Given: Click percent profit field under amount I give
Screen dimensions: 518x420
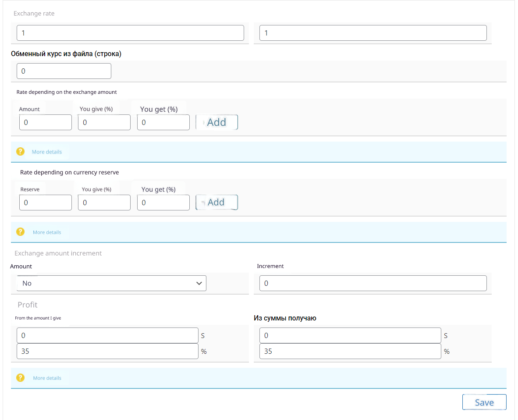Looking at the screenshot, I should coord(107,351).
